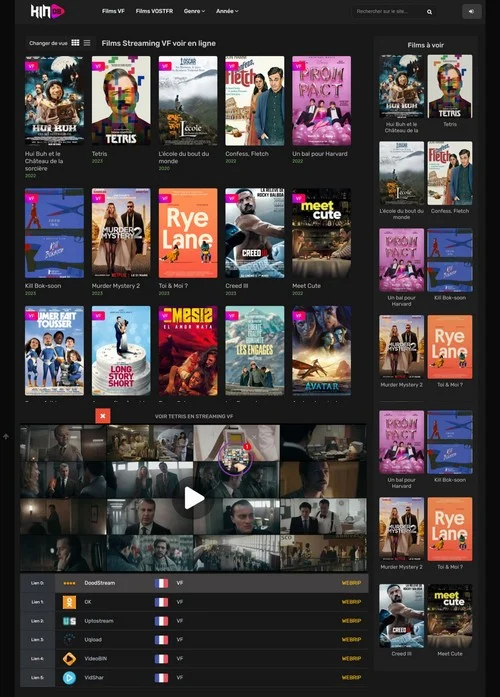Click the orange OK host icon
This screenshot has height=697, width=500.
[69, 602]
